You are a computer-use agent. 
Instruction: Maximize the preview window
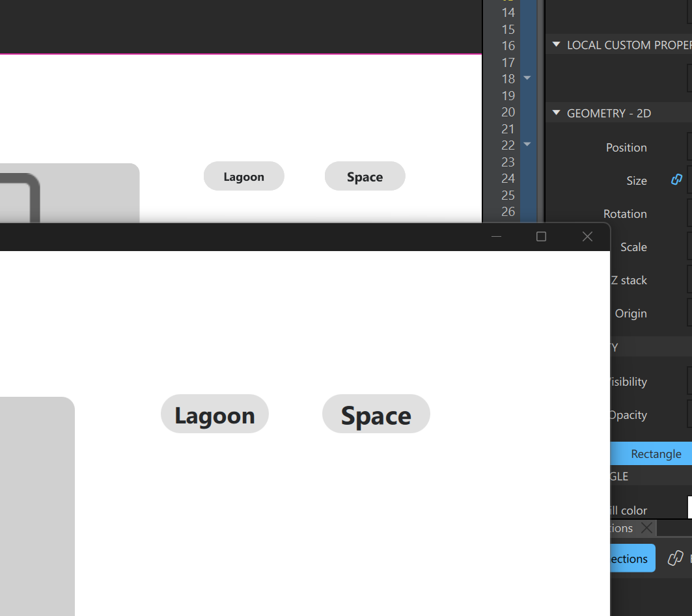[x=542, y=237]
